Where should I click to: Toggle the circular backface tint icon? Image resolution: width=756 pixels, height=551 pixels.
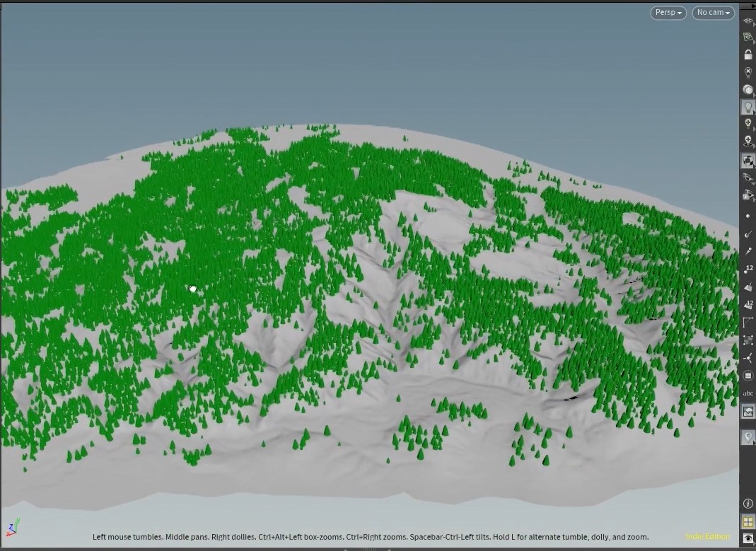(748, 376)
